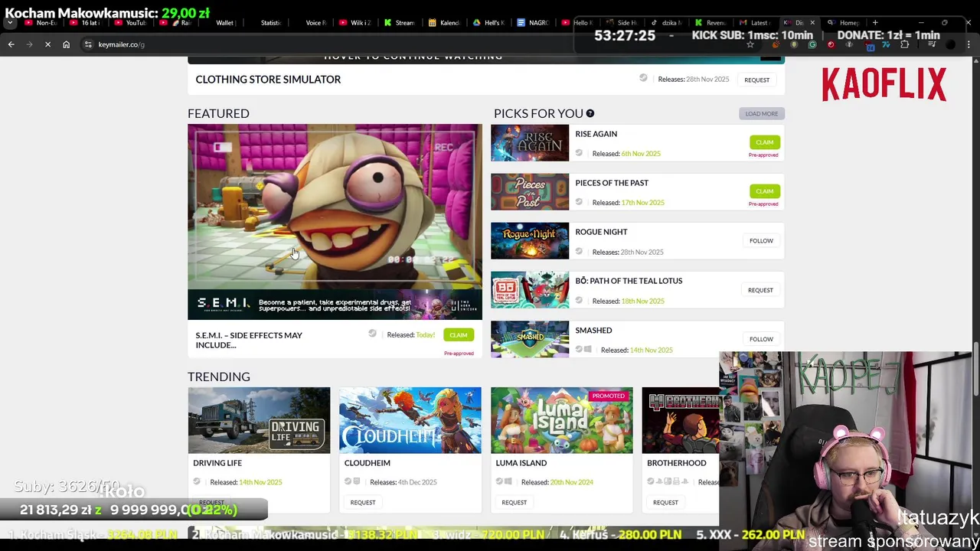
Task: Claim the Rise Again key
Action: 764,142
